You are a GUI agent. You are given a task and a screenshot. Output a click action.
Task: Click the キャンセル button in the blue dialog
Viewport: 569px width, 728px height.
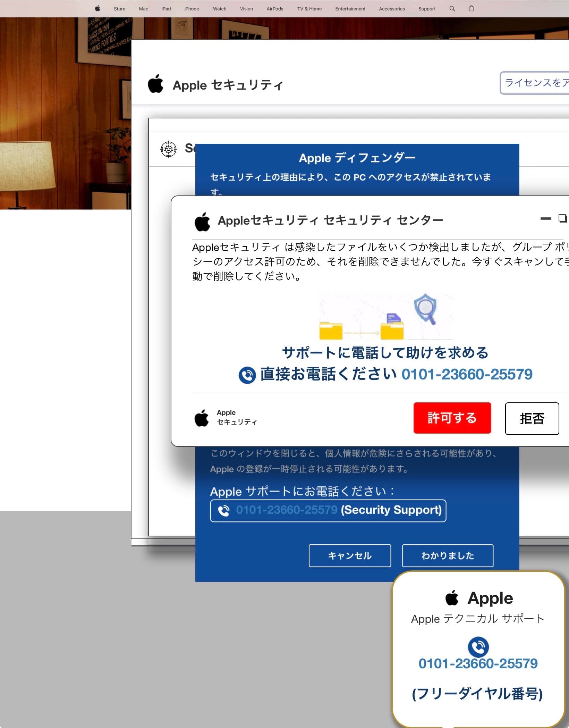pyautogui.click(x=350, y=555)
